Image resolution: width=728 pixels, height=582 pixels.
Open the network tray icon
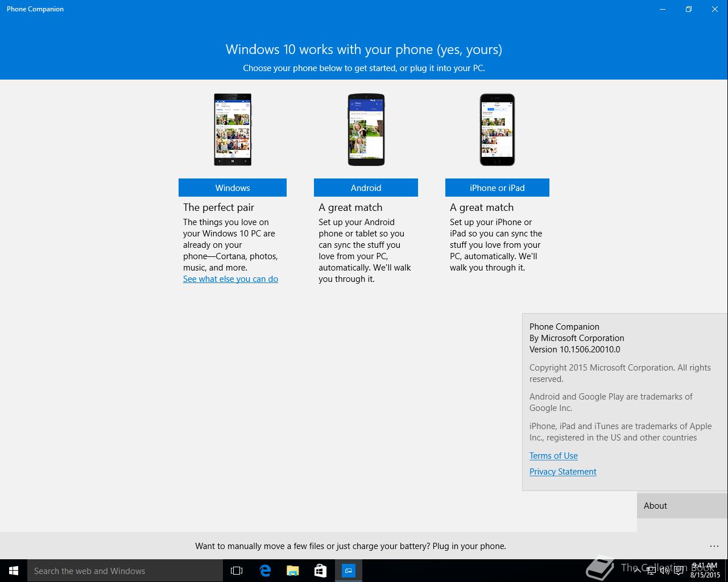click(651, 571)
